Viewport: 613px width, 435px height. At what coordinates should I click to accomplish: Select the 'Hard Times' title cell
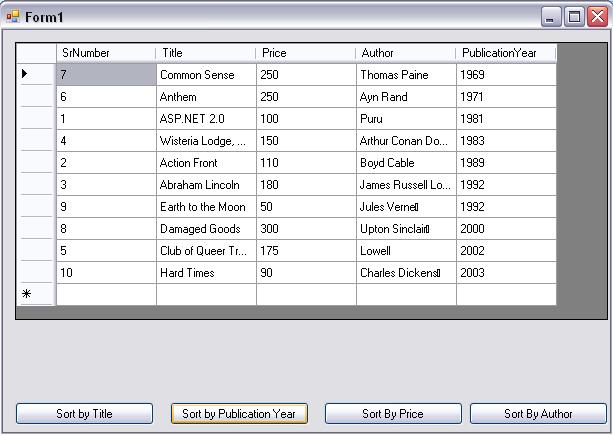point(206,273)
